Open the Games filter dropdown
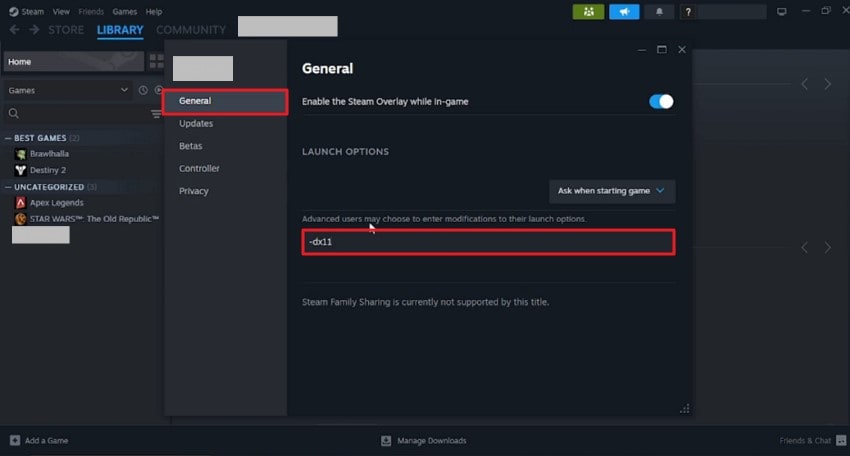This screenshot has width=850, height=456. pyautogui.click(x=68, y=91)
